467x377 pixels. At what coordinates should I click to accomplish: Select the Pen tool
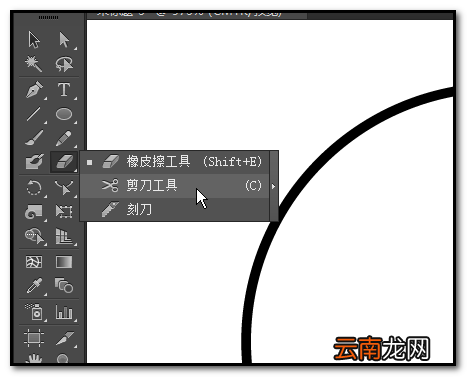pyautogui.click(x=34, y=90)
